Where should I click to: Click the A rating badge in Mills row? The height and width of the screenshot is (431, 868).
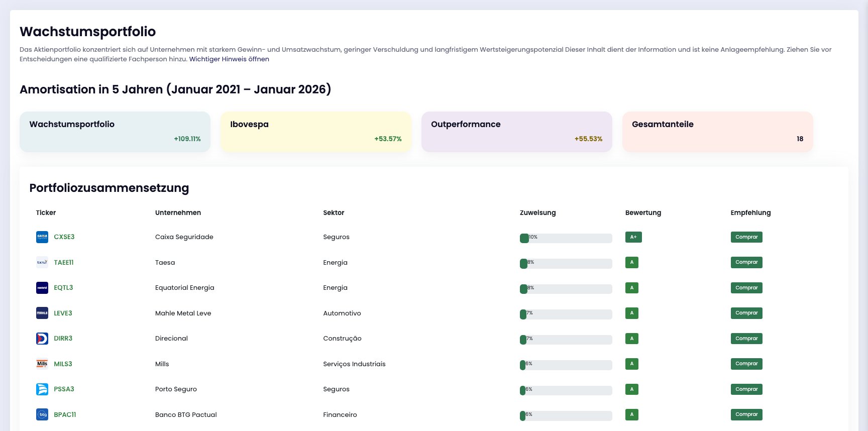tap(632, 364)
